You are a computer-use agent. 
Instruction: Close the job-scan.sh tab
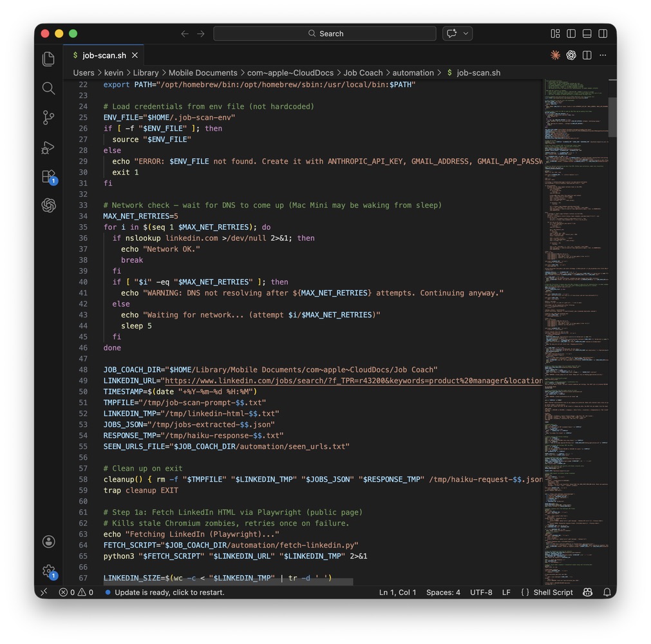[135, 55]
